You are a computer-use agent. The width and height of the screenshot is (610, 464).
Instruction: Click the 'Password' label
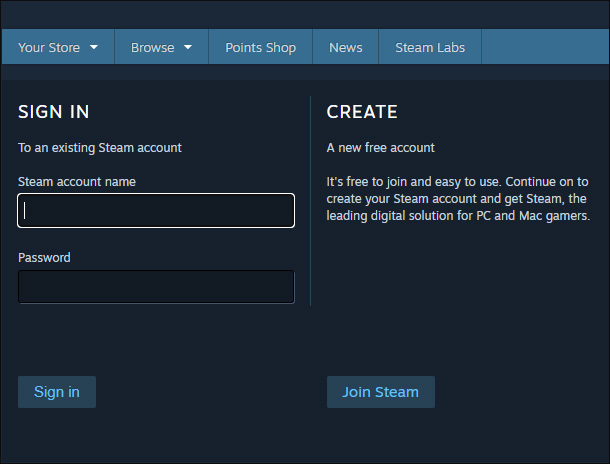pos(44,257)
